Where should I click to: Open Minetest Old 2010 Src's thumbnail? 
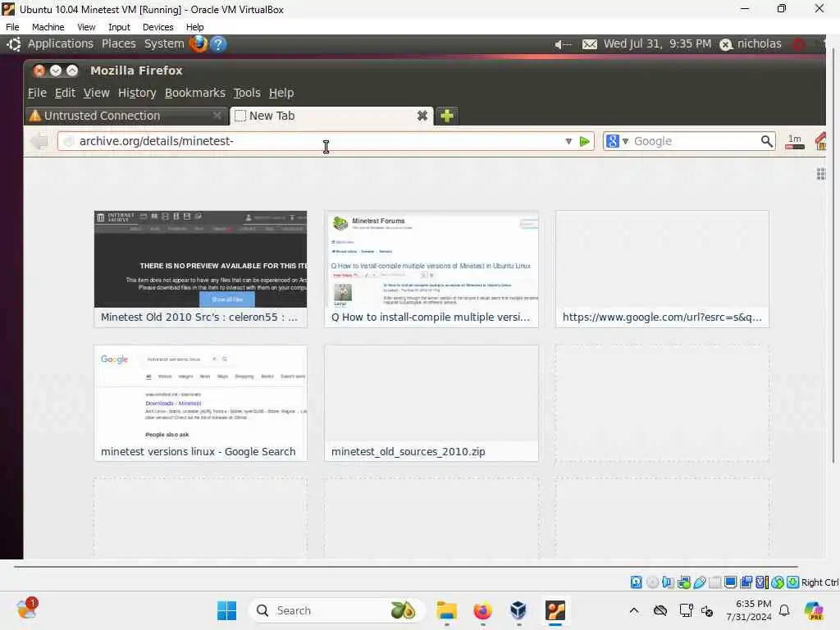(200, 269)
